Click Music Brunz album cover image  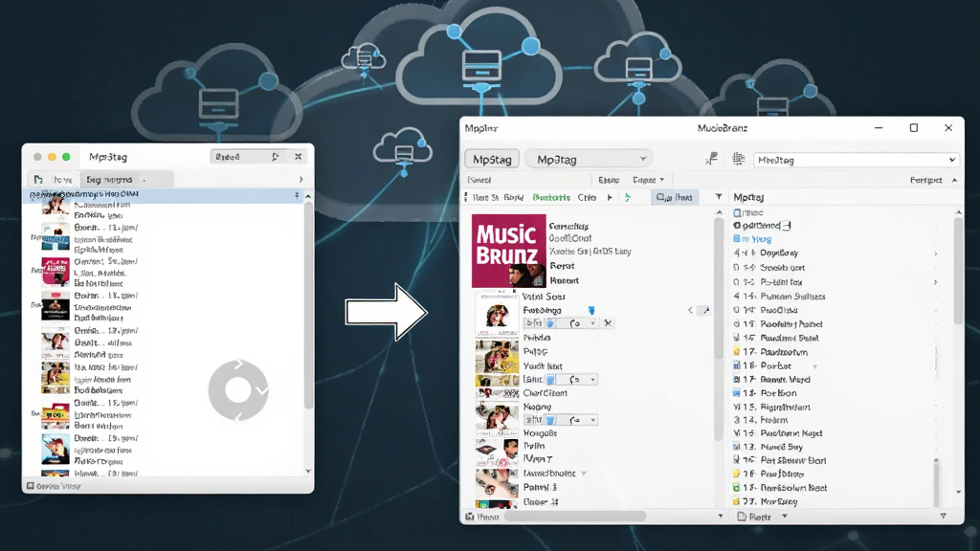[x=509, y=251]
